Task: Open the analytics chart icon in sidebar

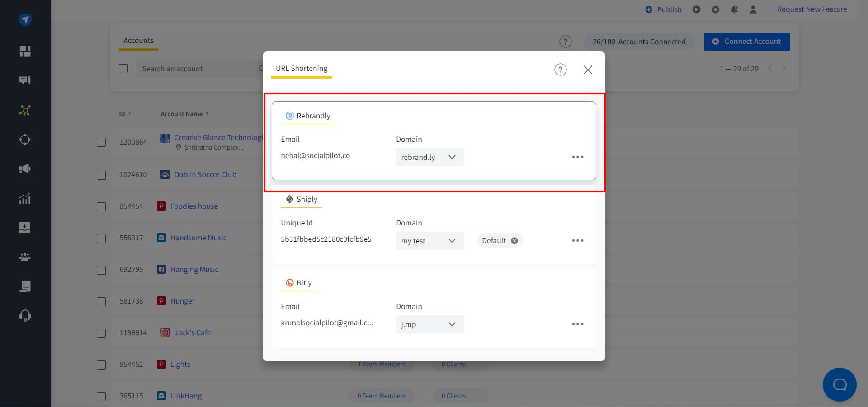Action: click(25, 198)
